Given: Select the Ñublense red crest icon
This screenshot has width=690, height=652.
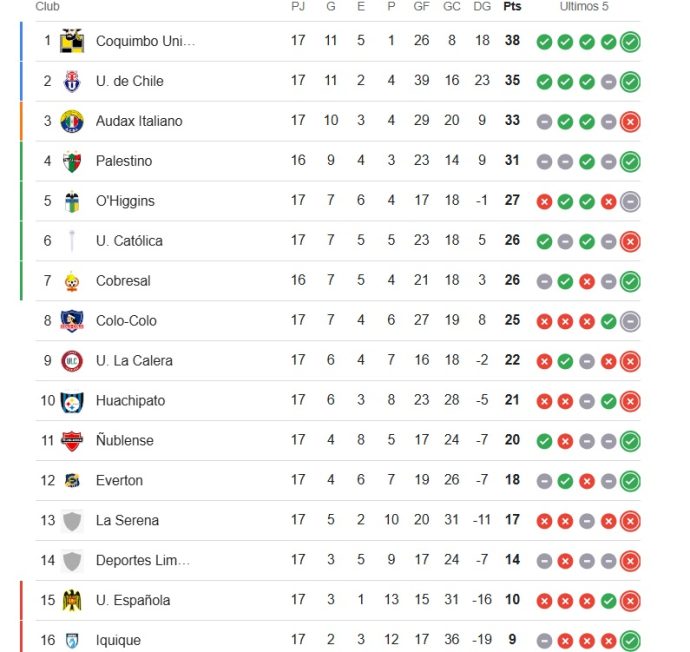Looking at the screenshot, I should (x=72, y=441).
